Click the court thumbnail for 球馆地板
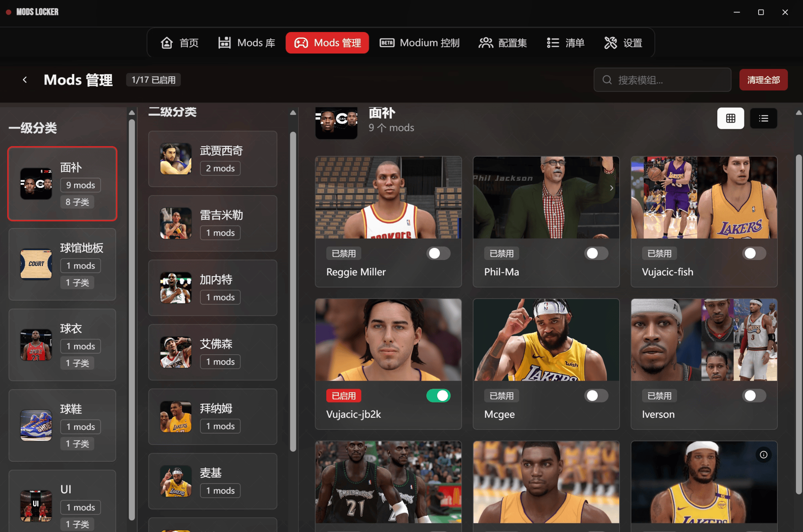 (x=36, y=264)
